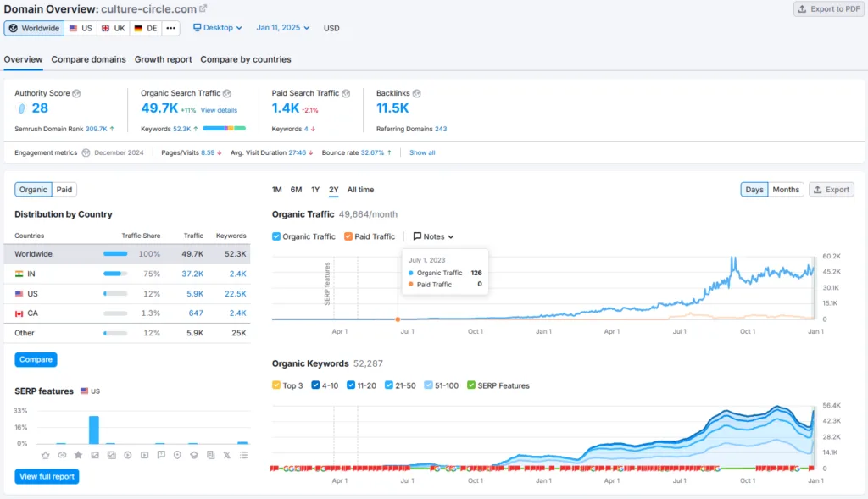The image size is (868, 499).
Task: Click the Backlinks info icon
Action: pyautogui.click(x=417, y=93)
